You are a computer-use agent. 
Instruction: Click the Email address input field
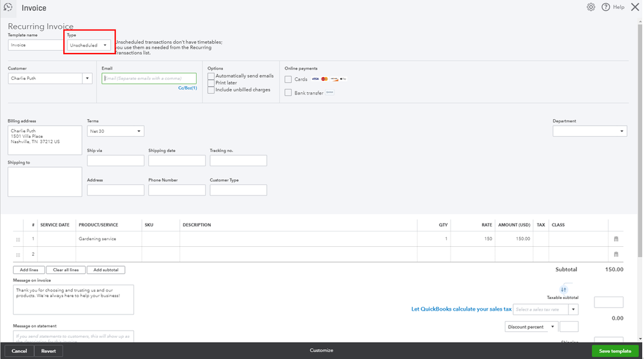[x=149, y=79]
